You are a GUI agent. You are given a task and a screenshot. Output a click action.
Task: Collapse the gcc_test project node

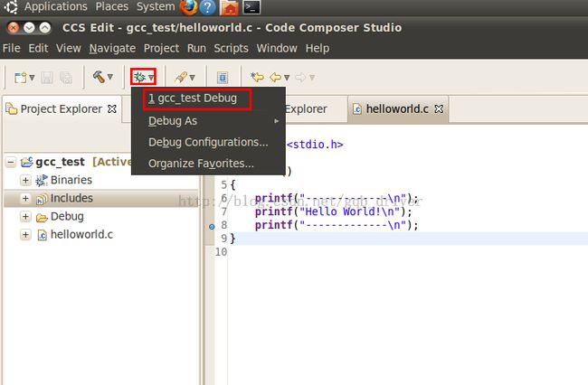[x=11, y=163]
